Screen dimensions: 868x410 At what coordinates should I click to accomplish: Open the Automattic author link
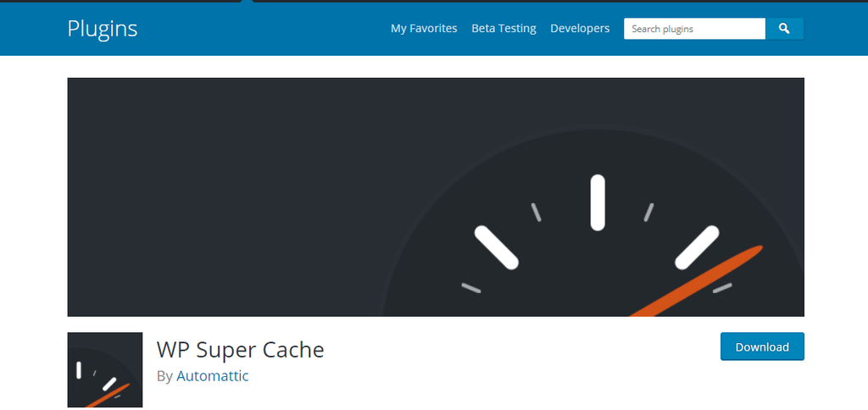[213, 376]
